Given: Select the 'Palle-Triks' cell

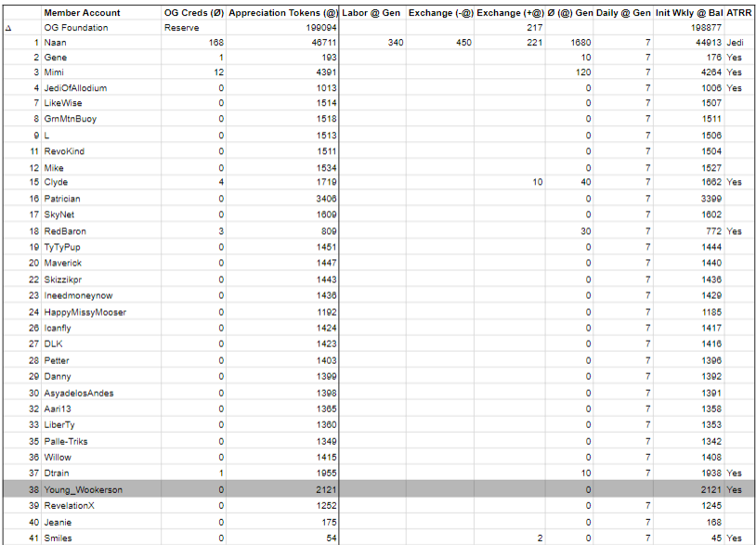Looking at the screenshot, I should (x=66, y=441).
